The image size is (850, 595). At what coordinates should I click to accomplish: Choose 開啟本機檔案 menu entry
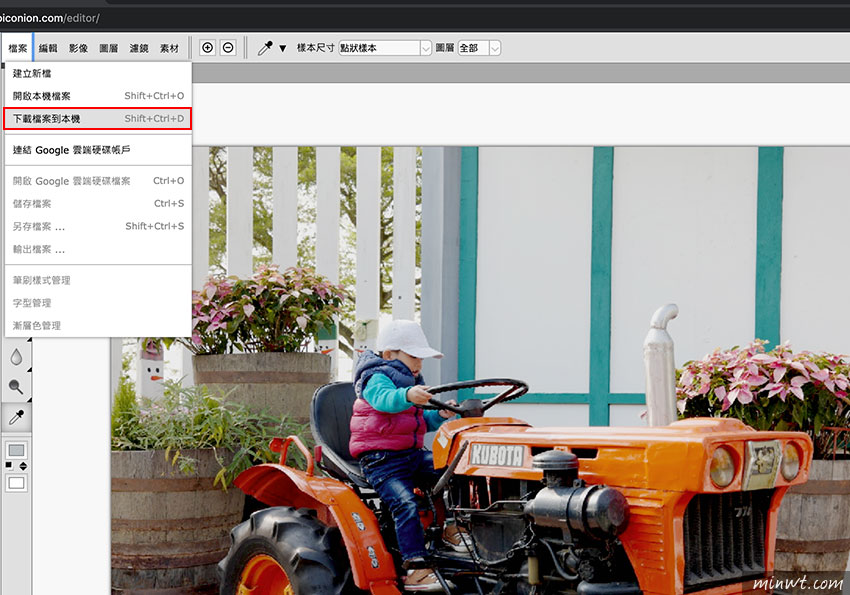pyautogui.click(x=98, y=96)
